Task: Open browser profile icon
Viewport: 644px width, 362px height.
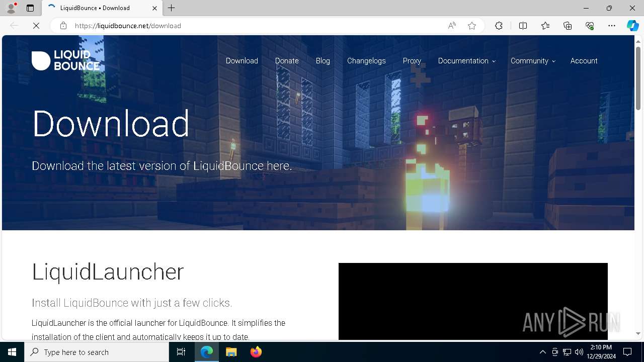Action: click(x=11, y=8)
